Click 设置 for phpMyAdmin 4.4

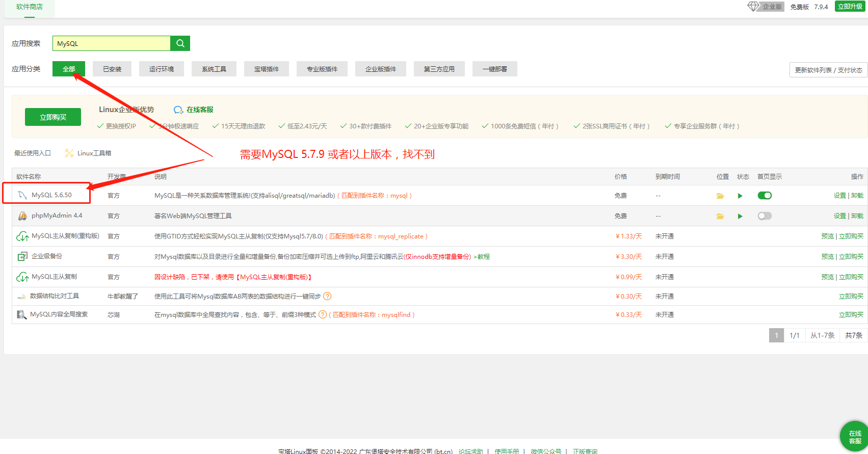(840, 216)
